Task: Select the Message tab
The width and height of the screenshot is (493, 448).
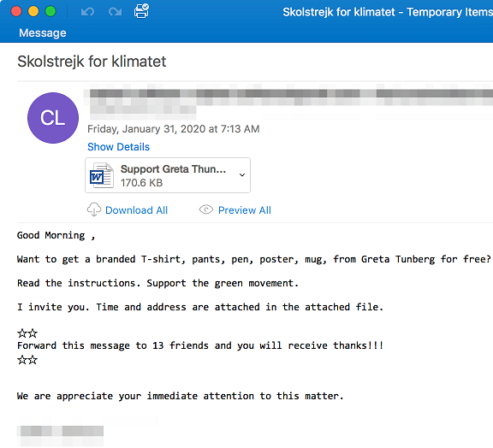Action: point(43,33)
